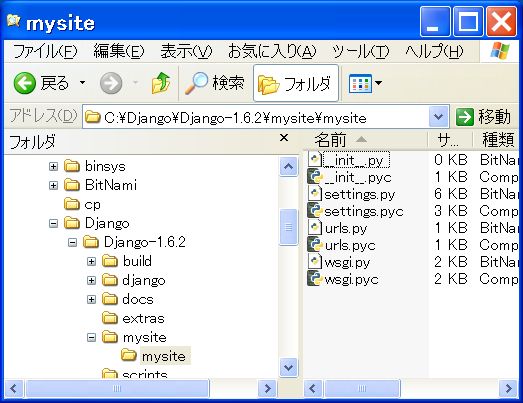Click the green Go button
This screenshot has height=403, width=523.
coord(483,117)
